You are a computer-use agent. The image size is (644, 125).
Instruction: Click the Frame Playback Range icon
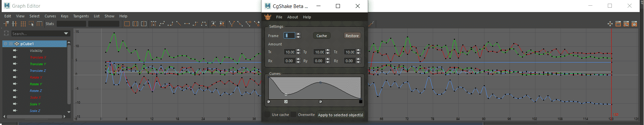point(135,24)
